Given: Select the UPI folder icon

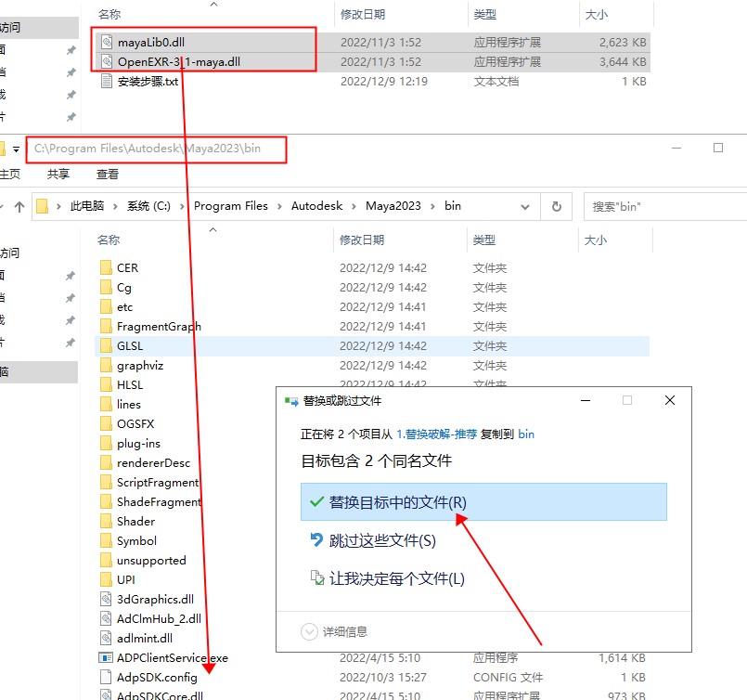Looking at the screenshot, I should pyautogui.click(x=106, y=580).
